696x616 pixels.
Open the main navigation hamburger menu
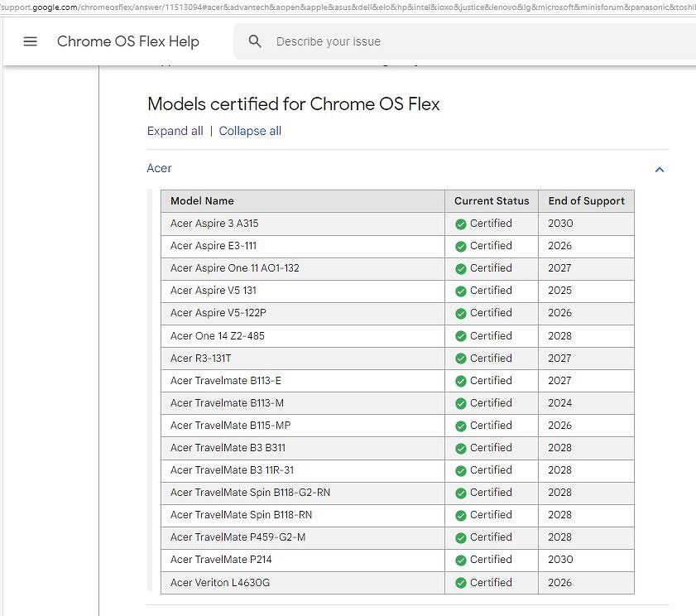[31, 41]
